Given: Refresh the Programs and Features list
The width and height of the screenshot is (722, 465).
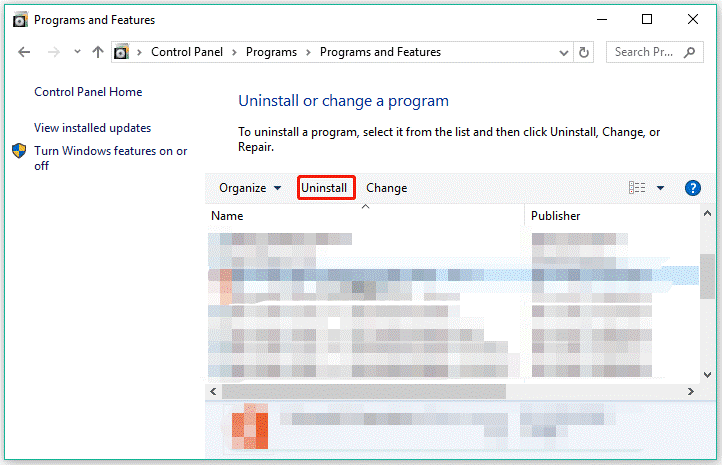Looking at the screenshot, I should click(x=584, y=52).
